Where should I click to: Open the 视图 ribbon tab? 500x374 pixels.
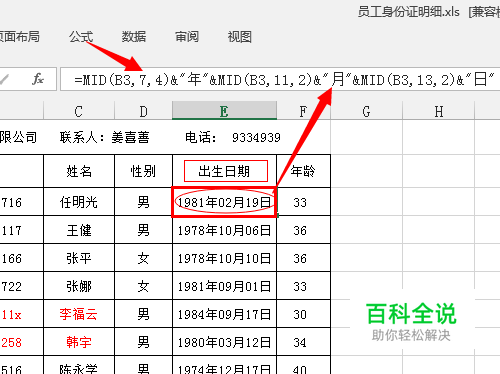(239, 37)
